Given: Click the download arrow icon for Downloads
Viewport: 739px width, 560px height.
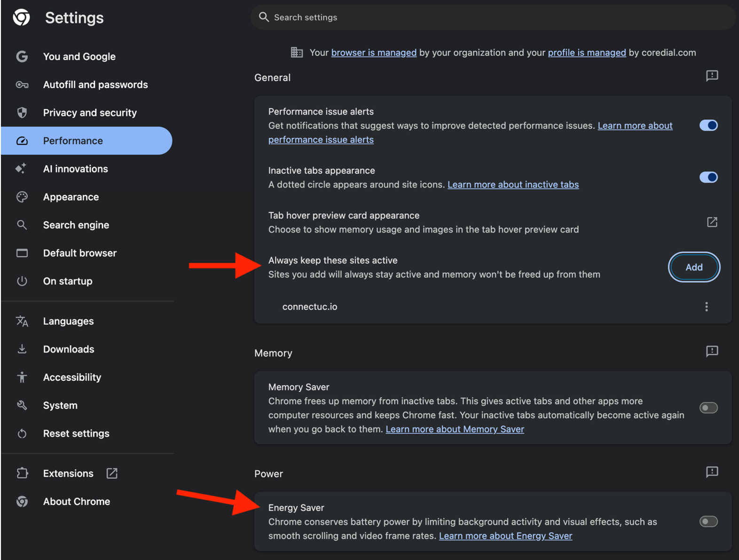Looking at the screenshot, I should (x=22, y=349).
